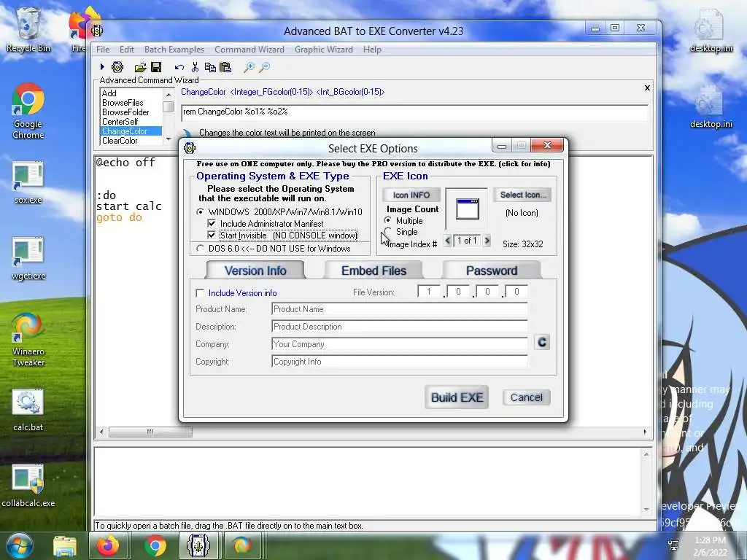
Task: Select the Winaero Tweaker desktop shortcut
Action: 28,340
